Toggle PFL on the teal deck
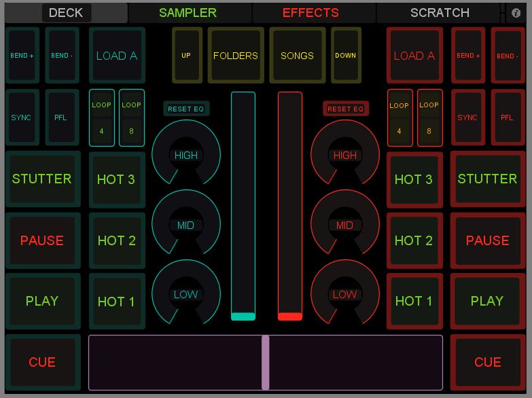The height and width of the screenshot is (398, 532). (x=62, y=117)
